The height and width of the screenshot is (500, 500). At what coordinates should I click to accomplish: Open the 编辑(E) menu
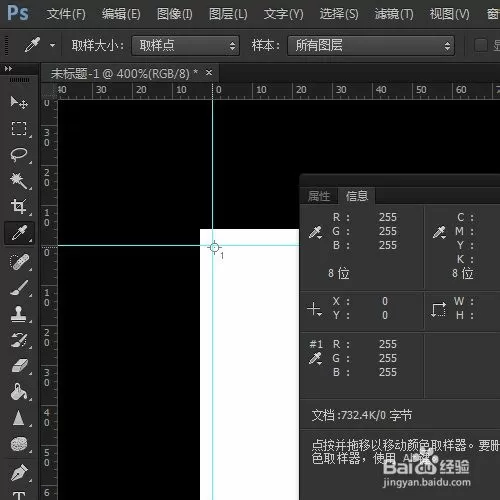point(121,14)
